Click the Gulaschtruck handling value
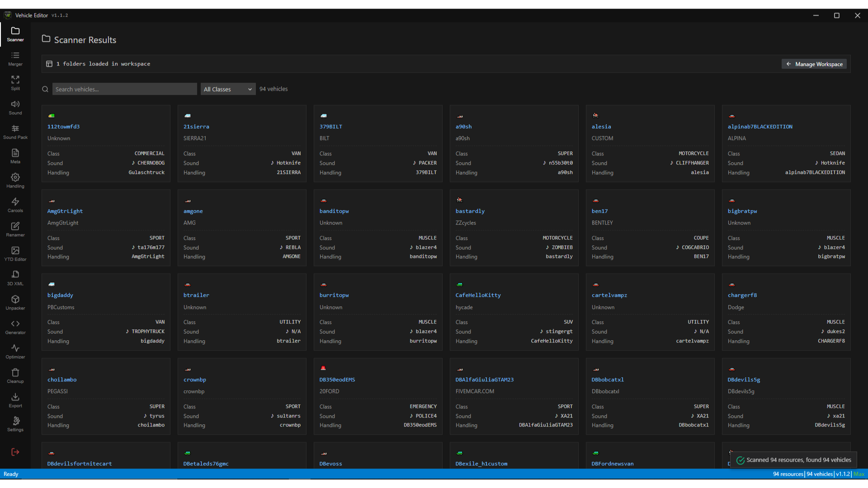Viewport: 868px width, 488px height. pyautogui.click(x=146, y=172)
